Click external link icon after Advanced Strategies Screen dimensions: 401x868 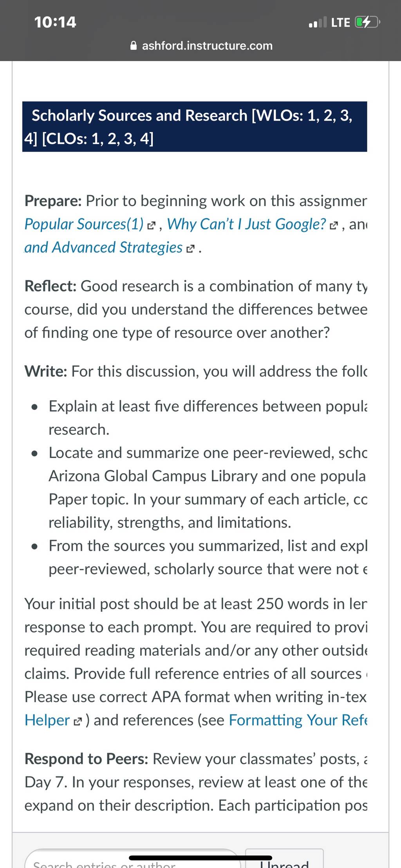[190, 249]
